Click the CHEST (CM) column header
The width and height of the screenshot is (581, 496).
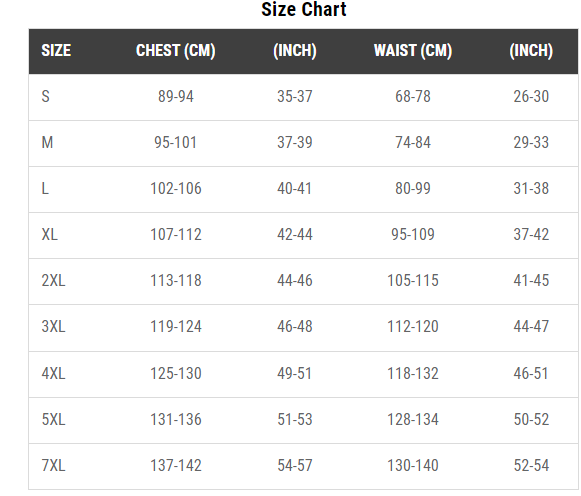[x=176, y=51]
